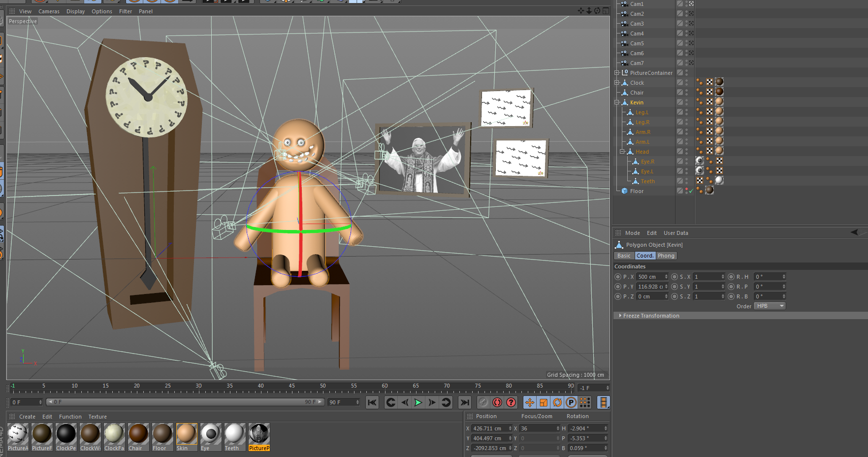Step to next frame
The height and width of the screenshot is (457, 868).
point(432,402)
